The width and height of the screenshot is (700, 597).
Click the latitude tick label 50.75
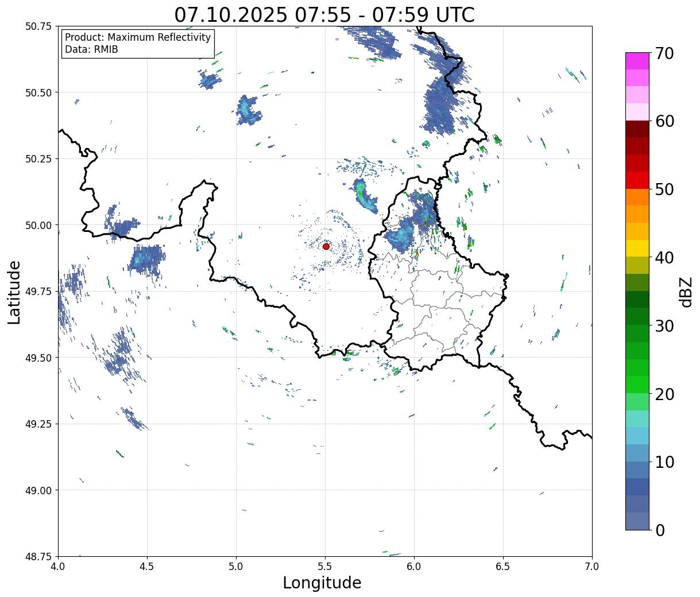[38, 26]
